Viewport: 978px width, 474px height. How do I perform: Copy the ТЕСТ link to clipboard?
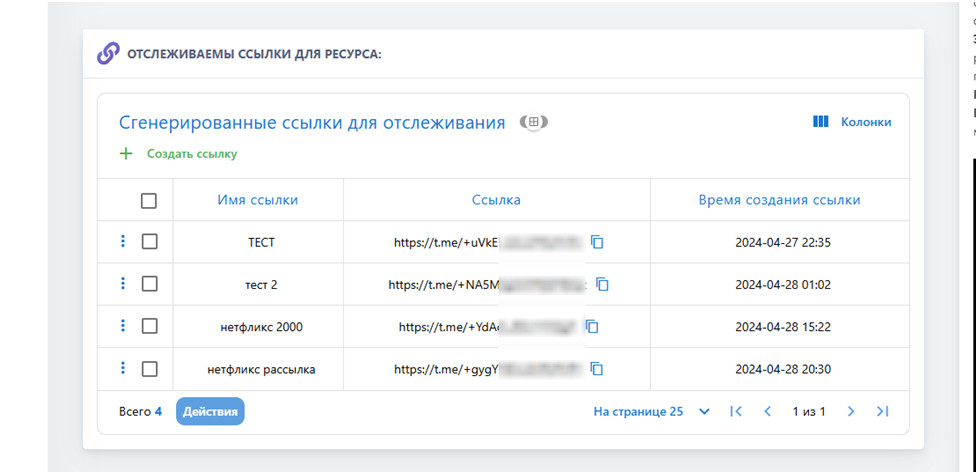[x=597, y=242]
